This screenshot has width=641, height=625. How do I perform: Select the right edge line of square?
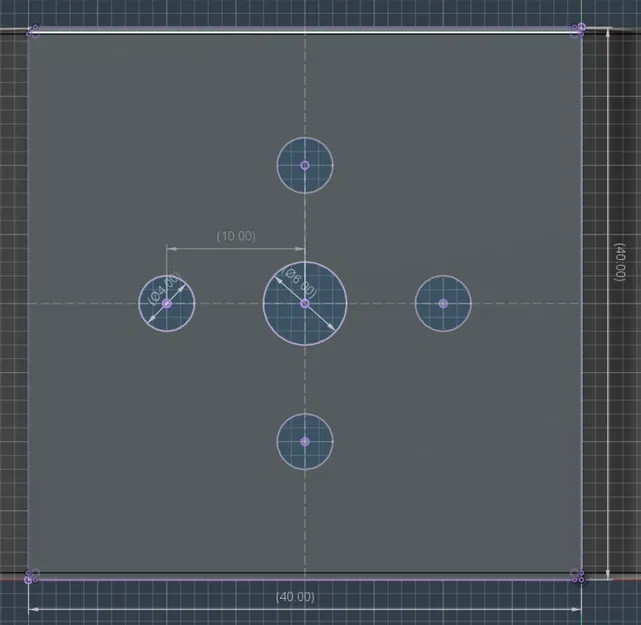[582, 303]
